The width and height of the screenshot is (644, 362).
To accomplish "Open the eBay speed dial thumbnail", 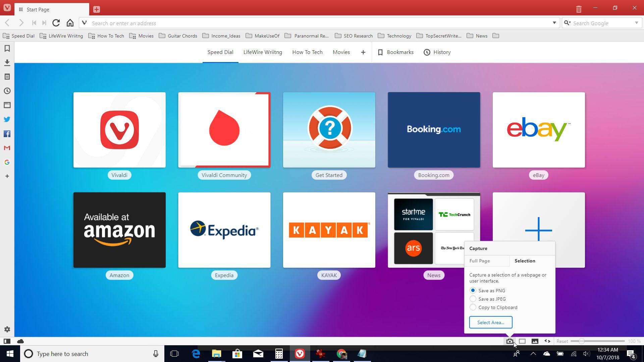I will click(539, 130).
